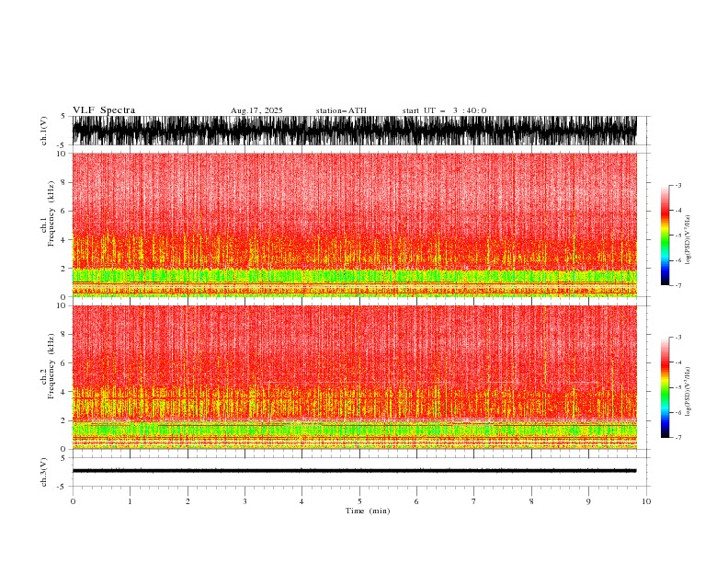Select the date "Aug.17, 2025"

(256, 110)
